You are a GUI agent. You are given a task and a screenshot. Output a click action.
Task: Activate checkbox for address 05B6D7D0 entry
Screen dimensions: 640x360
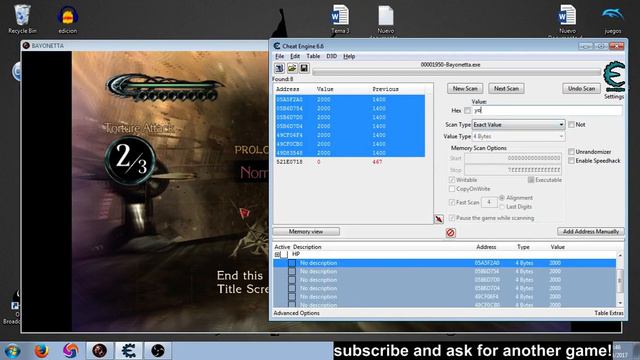pos(292,280)
